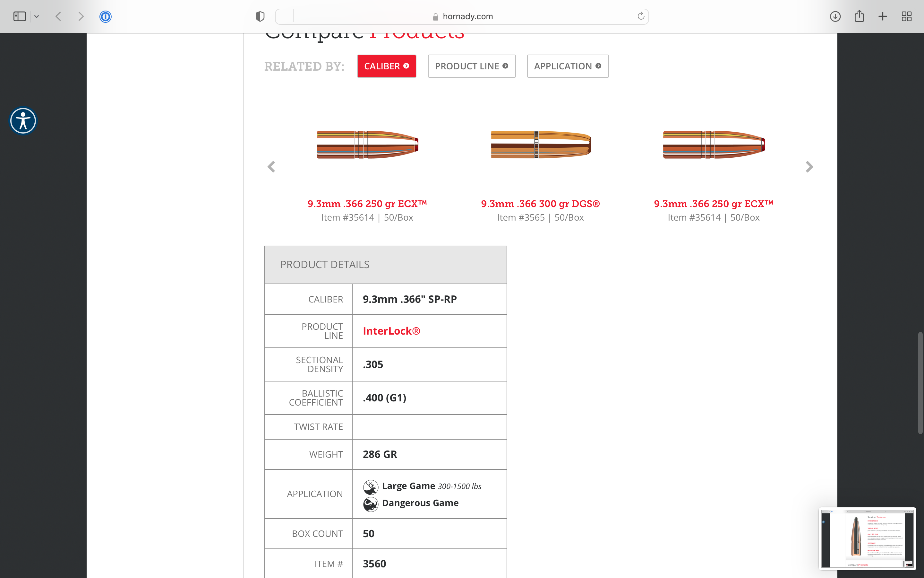Select the Item #3565 | 50/Box text

tap(540, 217)
